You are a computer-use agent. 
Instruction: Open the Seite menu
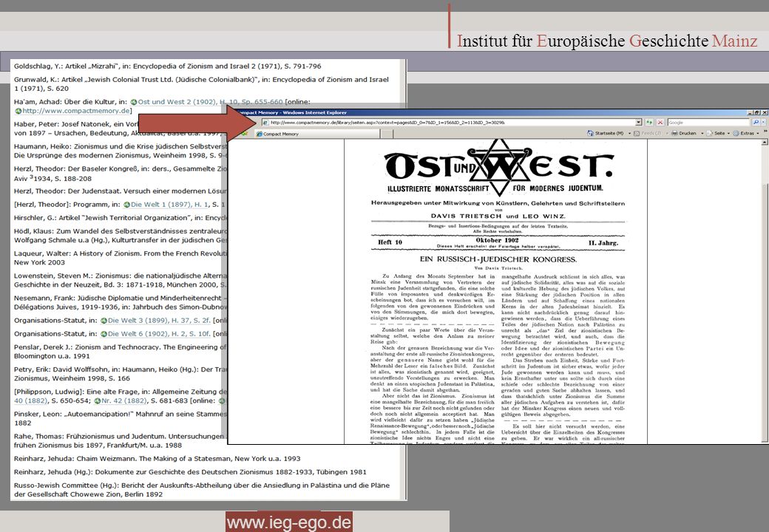pyautogui.click(x=718, y=133)
